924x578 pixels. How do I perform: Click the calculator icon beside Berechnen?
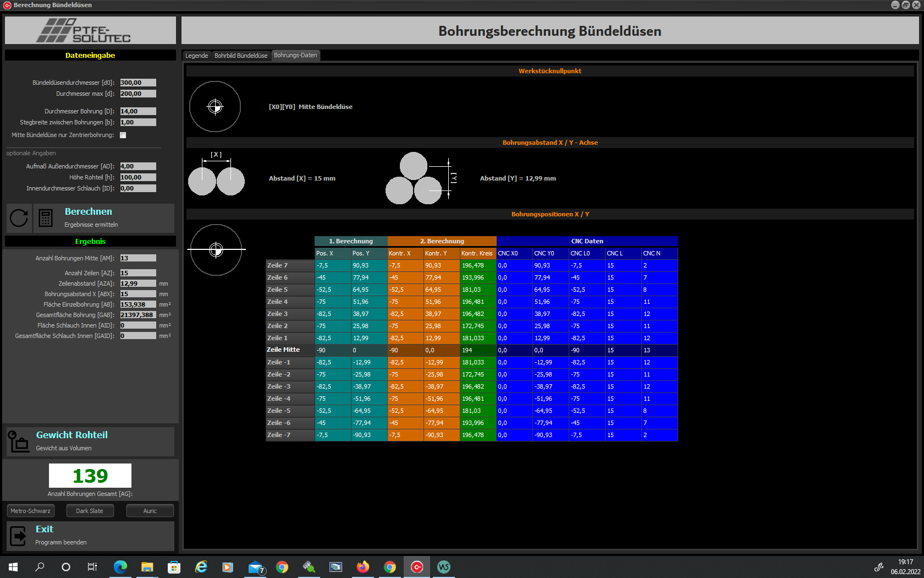46,218
